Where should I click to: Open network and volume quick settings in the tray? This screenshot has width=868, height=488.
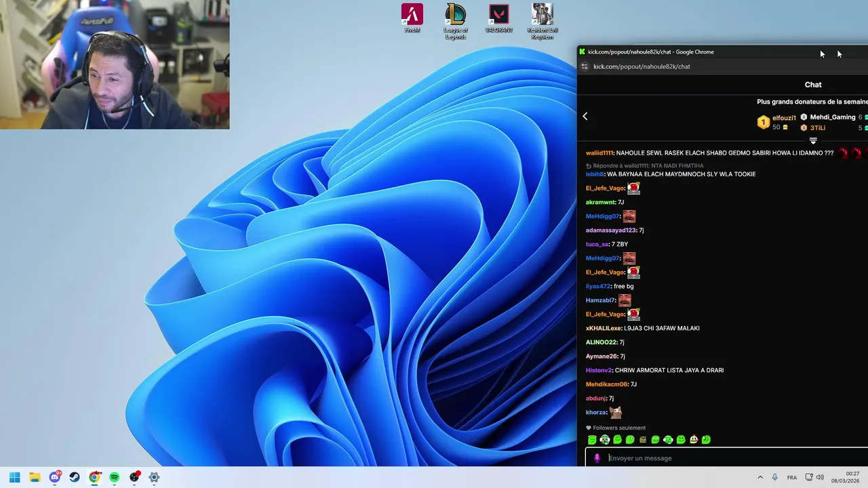pyautogui.click(x=814, y=477)
